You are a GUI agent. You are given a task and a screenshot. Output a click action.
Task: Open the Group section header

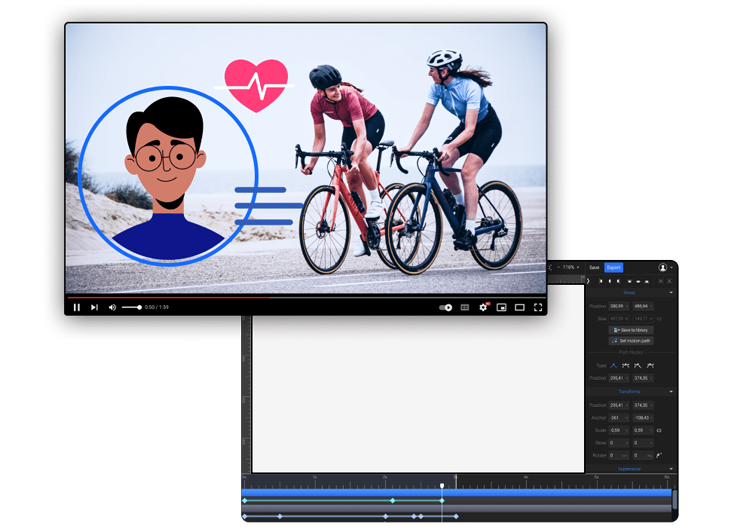tap(629, 292)
